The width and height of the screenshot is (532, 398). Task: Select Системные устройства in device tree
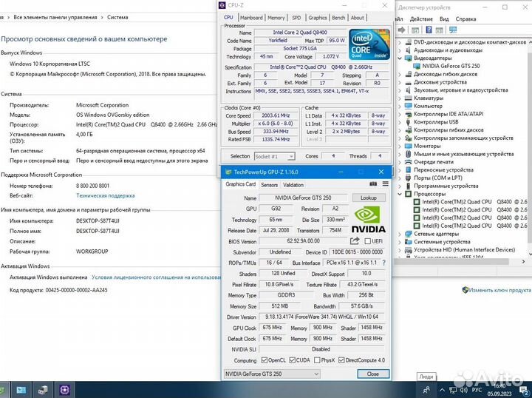pos(442,242)
